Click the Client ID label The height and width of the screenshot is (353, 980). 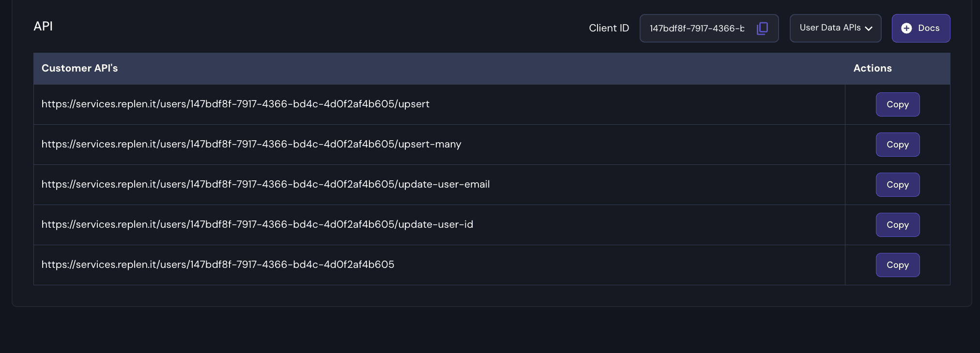click(x=609, y=28)
